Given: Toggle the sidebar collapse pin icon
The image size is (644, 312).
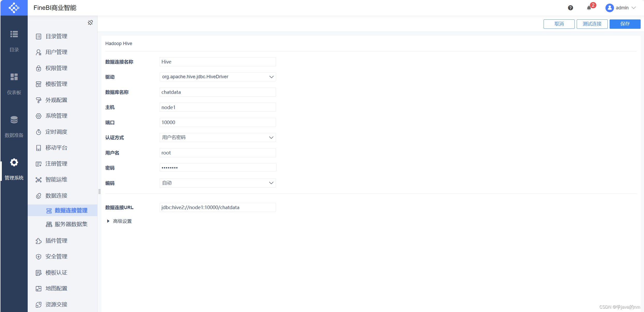Looking at the screenshot, I should 90,23.
